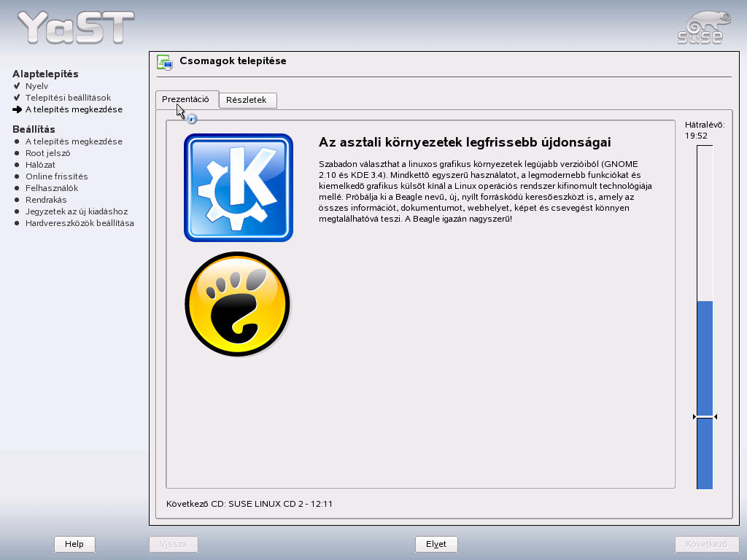Switch to the Prezentáció tab
The width and height of the screenshot is (747, 560).
187,99
